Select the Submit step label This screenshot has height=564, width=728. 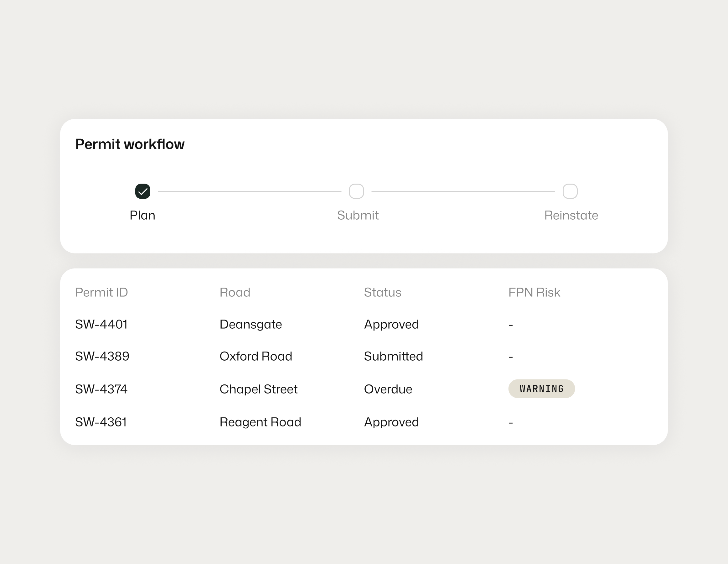tap(358, 216)
